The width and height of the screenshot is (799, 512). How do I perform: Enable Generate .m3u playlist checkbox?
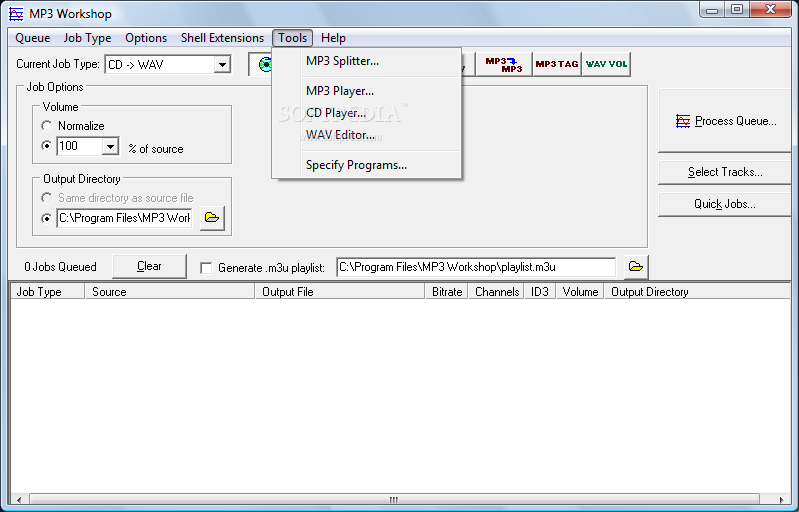coord(206,268)
